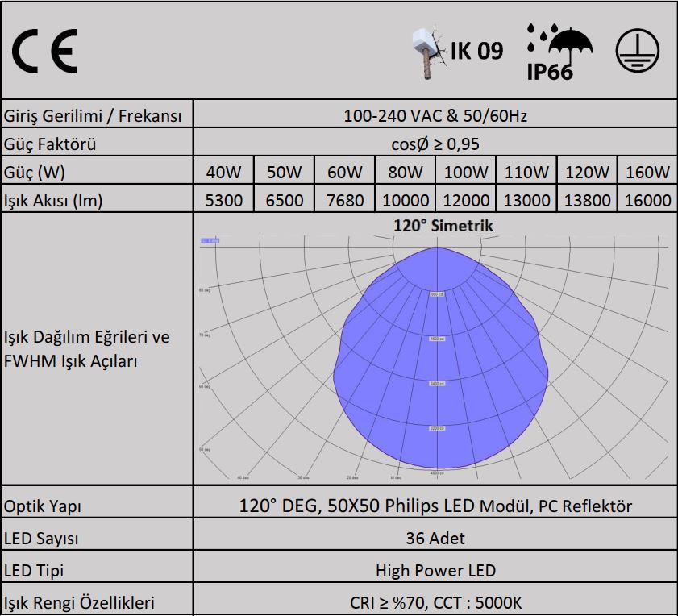Select the 100W power cell

466,172
